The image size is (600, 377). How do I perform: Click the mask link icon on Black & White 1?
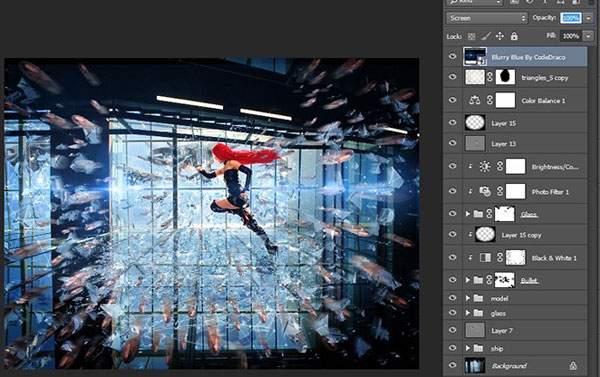pos(500,258)
